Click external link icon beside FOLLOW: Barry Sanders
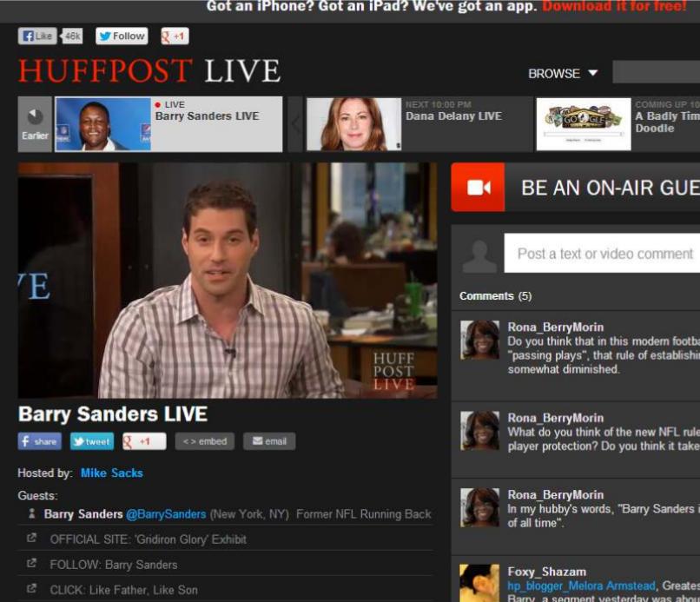 [31, 563]
